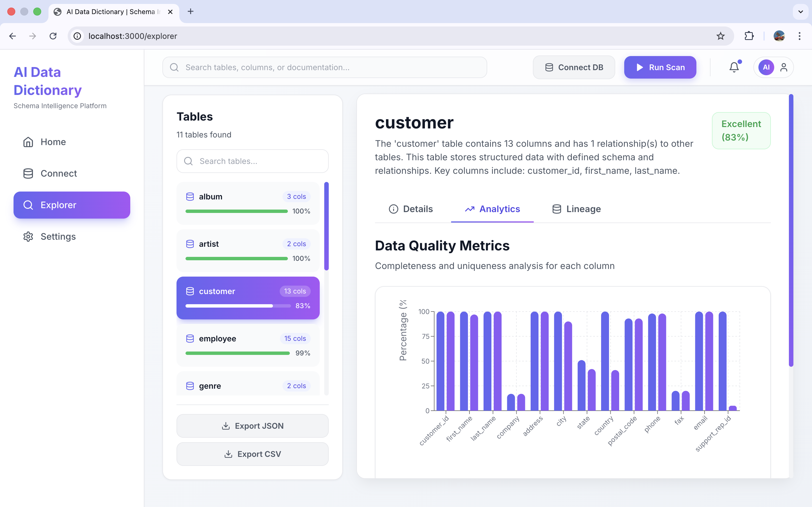Open notifications via the bell icon
This screenshot has height=507, width=812.
[x=734, y=67]
